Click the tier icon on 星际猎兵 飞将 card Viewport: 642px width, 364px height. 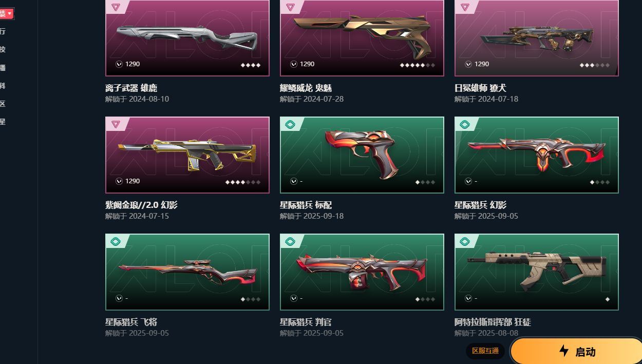click(116, 241)
